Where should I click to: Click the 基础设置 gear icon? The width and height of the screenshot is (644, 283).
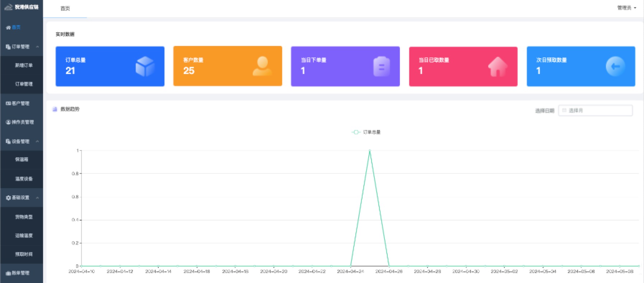point(8,198)
